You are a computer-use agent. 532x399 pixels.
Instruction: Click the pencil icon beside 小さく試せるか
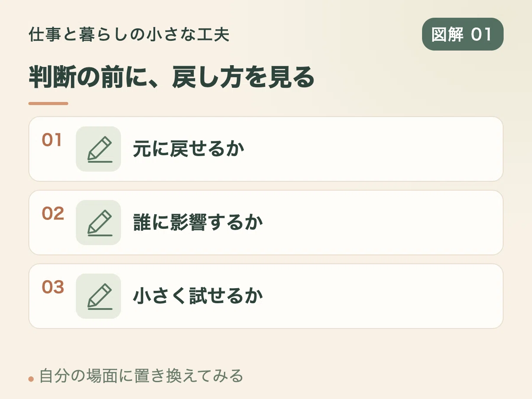click(x=100, y=297)
